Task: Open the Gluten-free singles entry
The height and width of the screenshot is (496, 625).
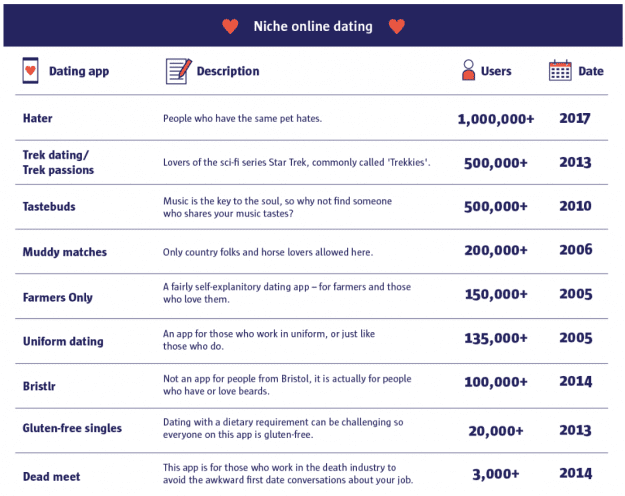Action: [x=72, y=428]
